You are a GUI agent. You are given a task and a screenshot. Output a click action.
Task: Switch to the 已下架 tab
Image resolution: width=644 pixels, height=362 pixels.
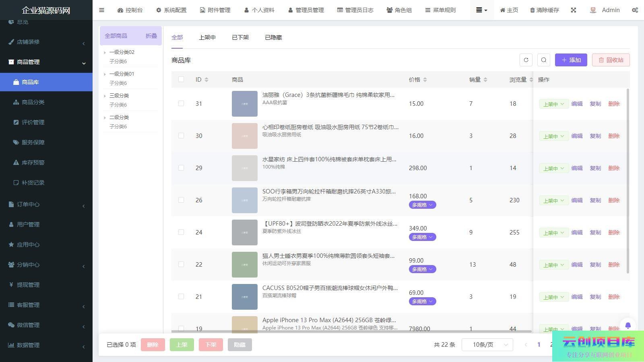click(x=240, y=37)
